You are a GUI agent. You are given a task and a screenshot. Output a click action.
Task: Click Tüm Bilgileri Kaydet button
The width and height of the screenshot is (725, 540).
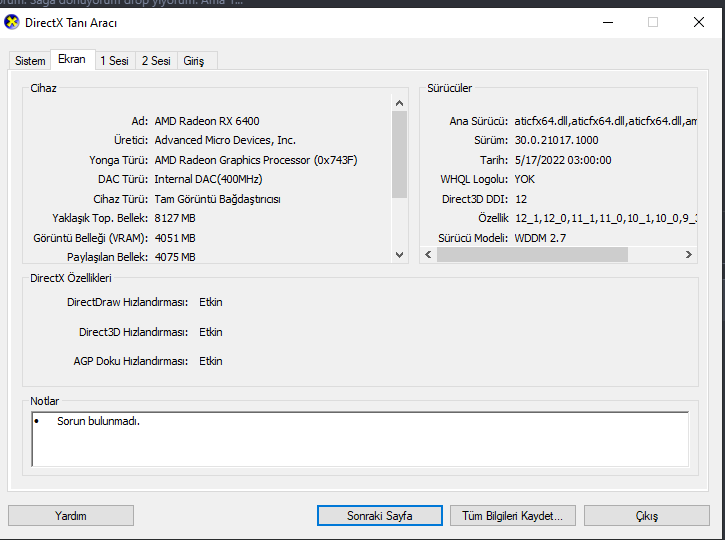pyautogui.click(x=512, y=515)
